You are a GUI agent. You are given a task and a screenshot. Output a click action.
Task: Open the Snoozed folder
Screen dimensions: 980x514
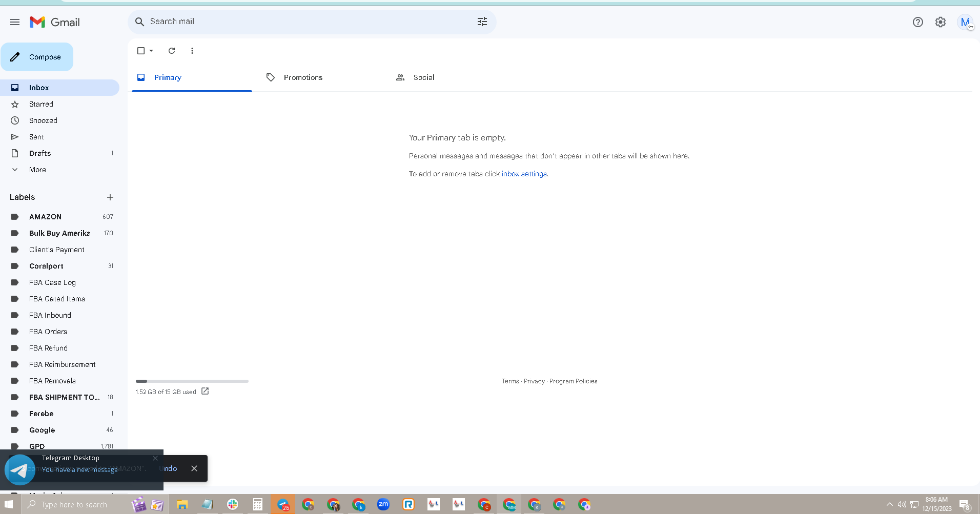[59, 120]
